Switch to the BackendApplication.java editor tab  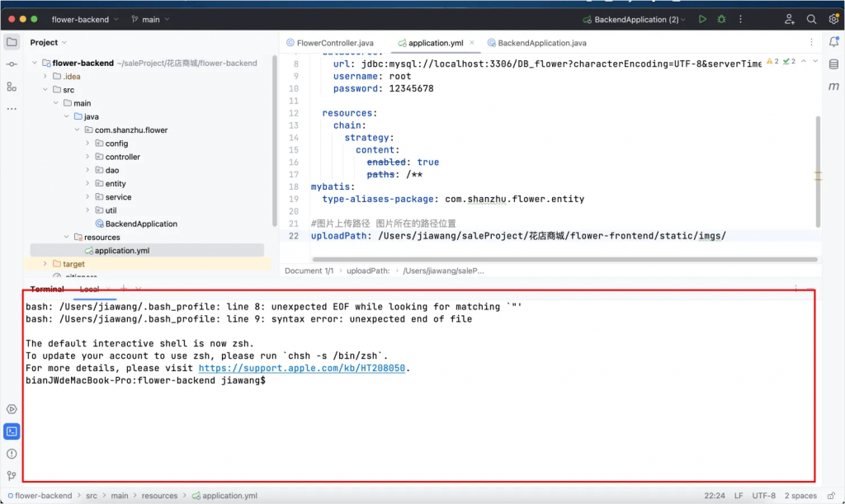tap(541, 43)
